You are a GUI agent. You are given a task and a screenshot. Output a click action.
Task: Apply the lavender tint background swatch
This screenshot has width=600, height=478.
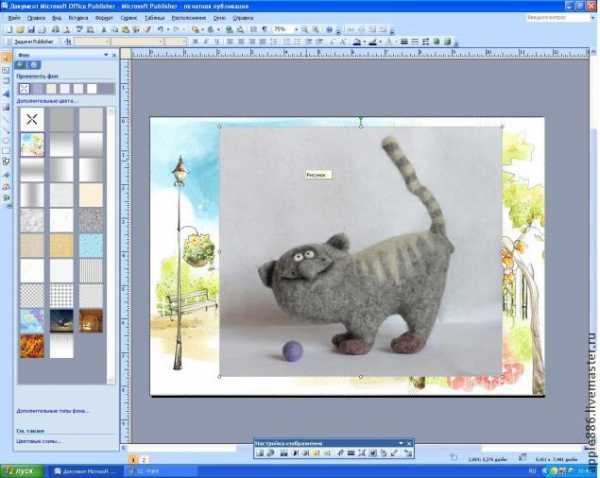click(x=38, y=89)
